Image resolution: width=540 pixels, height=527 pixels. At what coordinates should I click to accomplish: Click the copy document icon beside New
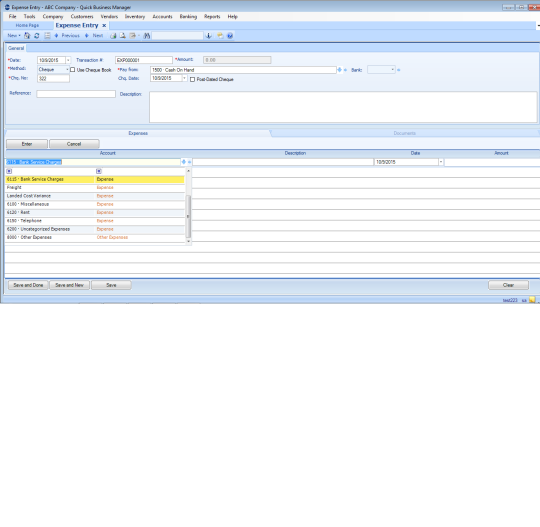pyautogui.click(x=27, y=35)
